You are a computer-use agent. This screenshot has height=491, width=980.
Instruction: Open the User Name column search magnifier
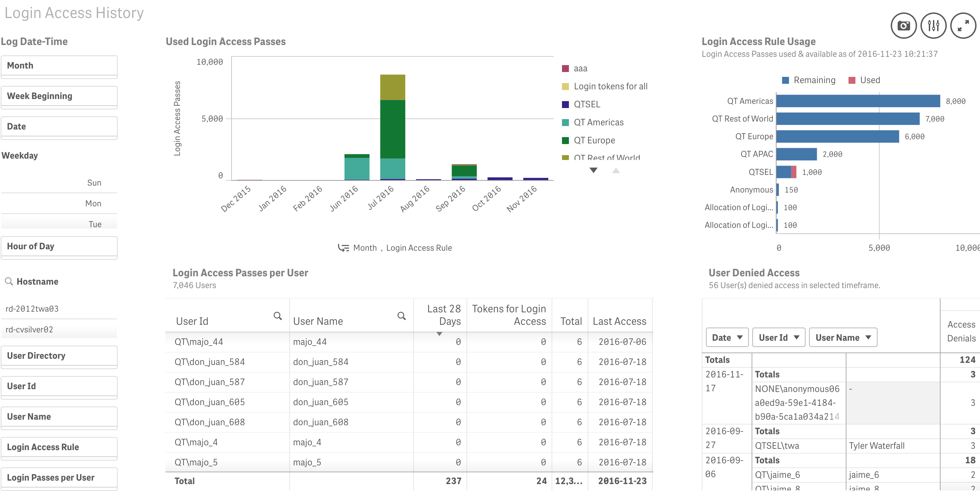click(x=402, y=316)
